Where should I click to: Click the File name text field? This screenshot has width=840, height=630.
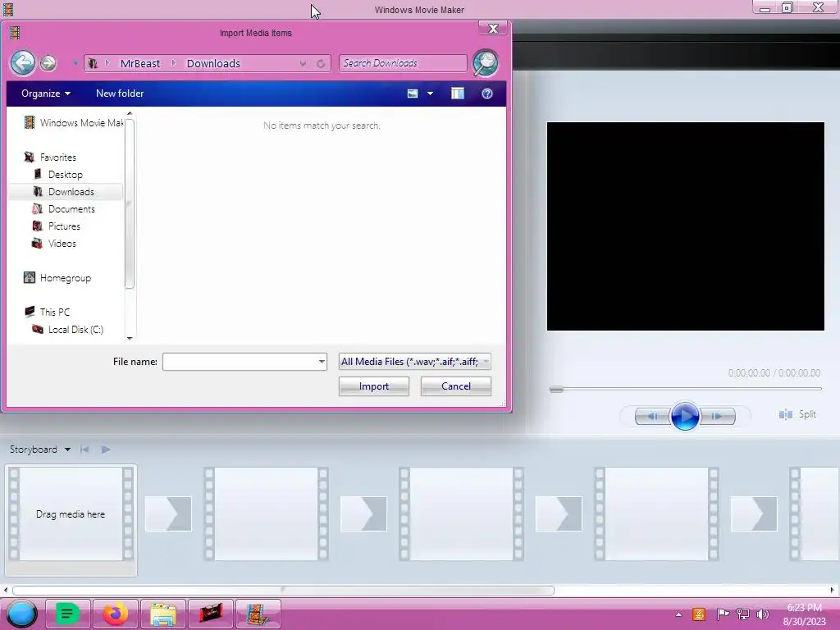(240, 362)
